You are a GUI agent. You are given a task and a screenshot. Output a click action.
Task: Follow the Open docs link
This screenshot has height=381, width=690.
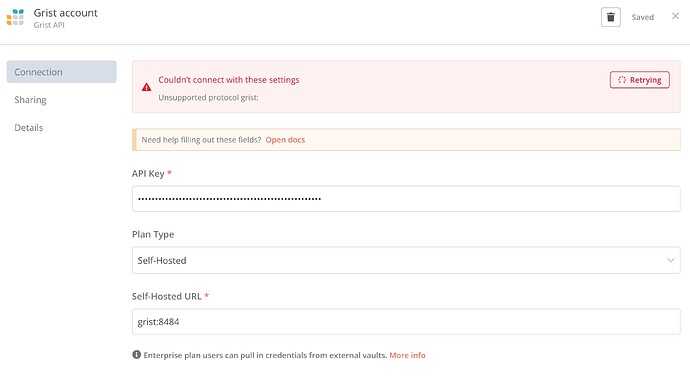[x=285, y=139]
